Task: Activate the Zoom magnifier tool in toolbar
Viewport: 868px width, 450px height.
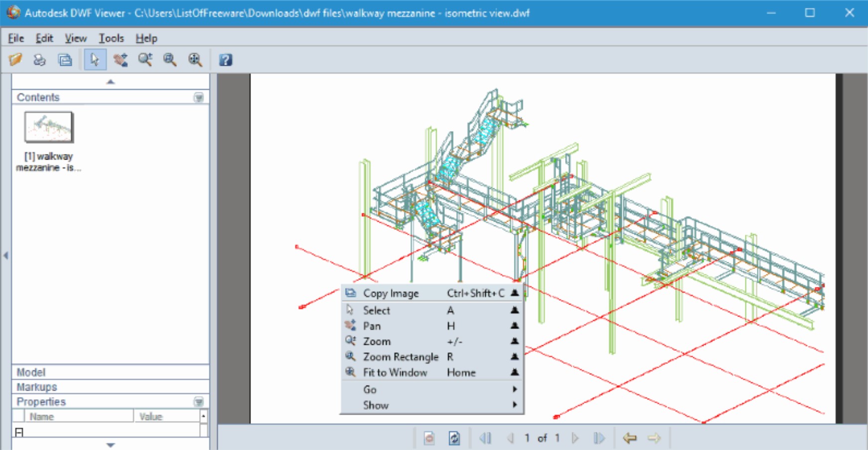Action: coord(145,60)
